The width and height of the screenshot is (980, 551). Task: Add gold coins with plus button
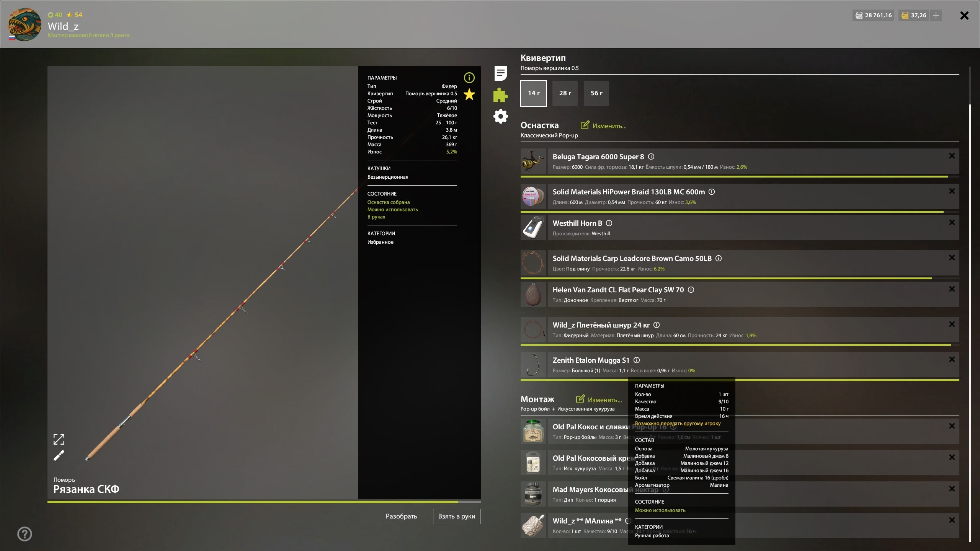tap(936, 15)
